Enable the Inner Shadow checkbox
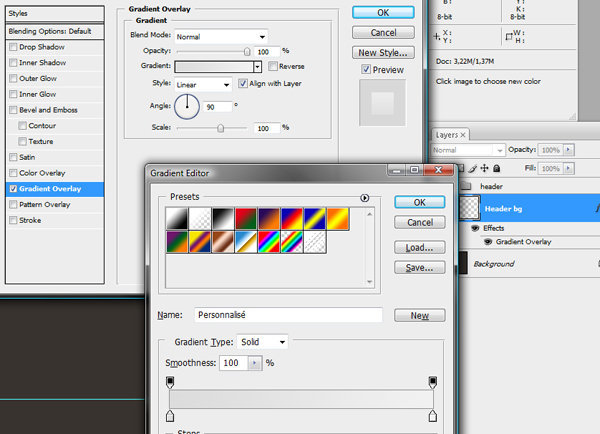600x434 pixels. 13,63
